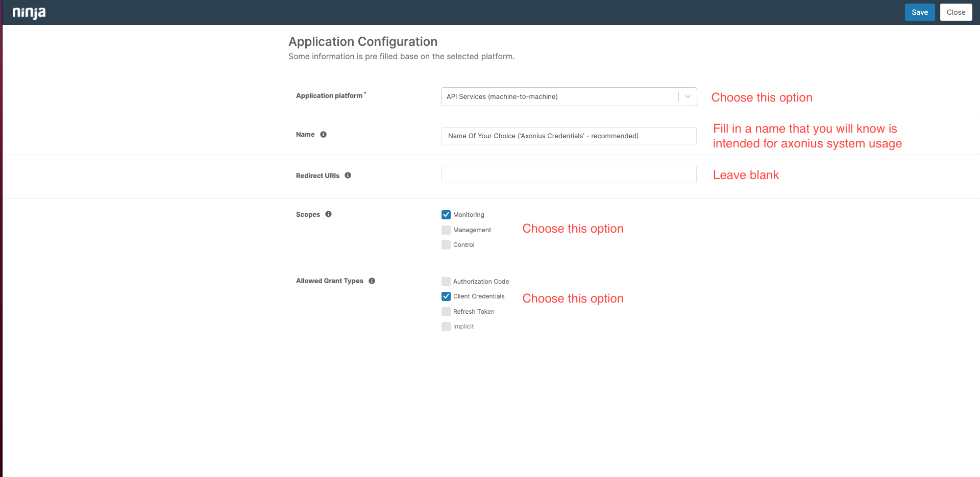Open the Application platform dropdown
Image resolution: width=980 pixels, height=477 pixels.
tap(569, 96)
